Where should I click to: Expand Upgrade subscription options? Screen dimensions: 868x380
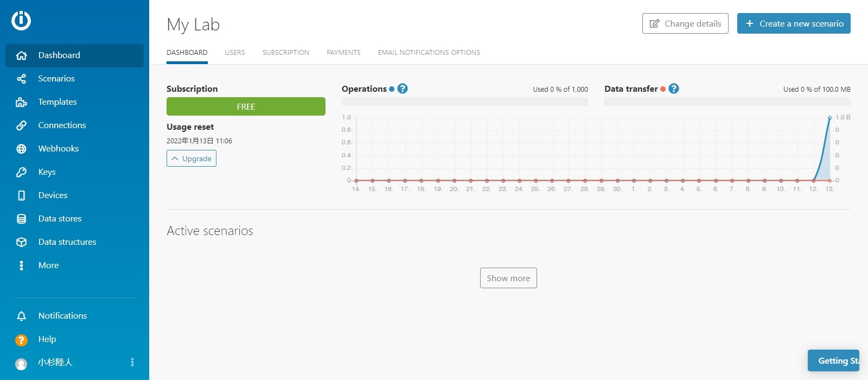coord(192,159)
